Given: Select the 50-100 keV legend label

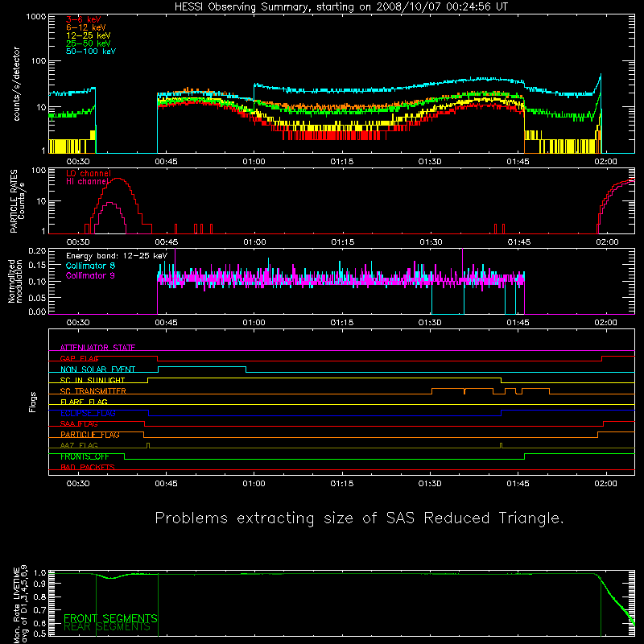Looking at the screenshot, I should [x=91, y=51].
